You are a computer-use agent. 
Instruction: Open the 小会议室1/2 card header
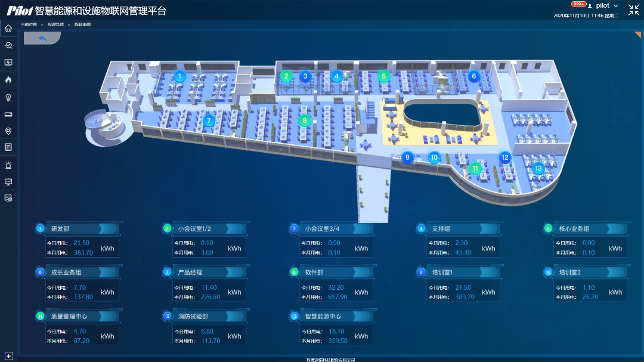(x=209, y=228)
